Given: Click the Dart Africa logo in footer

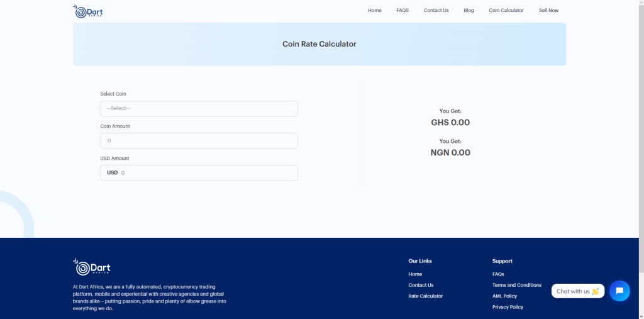Looking at the screenshot, I should click(x=92, y=267).
